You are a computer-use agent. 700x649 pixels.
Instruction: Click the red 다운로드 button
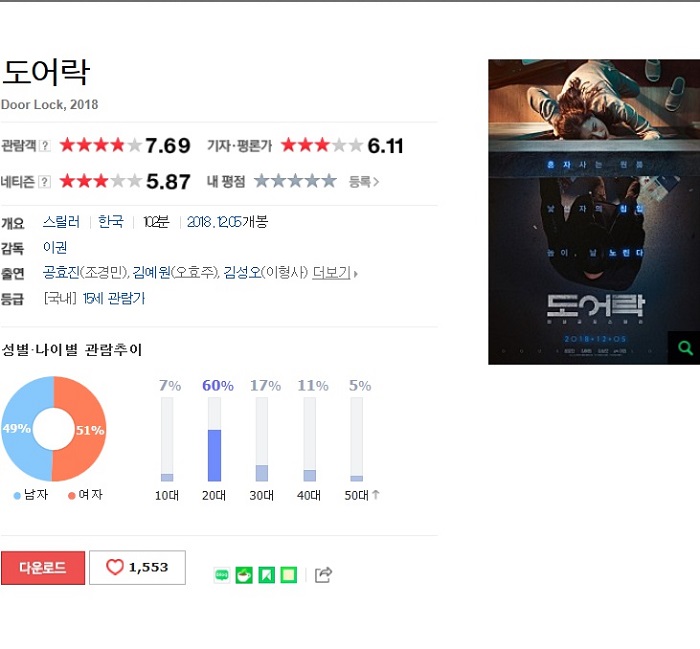(43, 568)
